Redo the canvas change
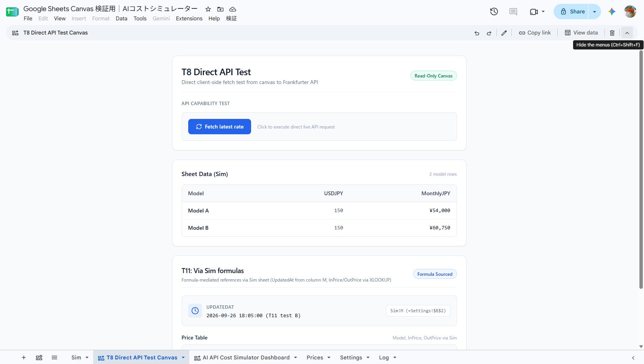This screenshot has height=364, width=644. (x=489, y=33)
